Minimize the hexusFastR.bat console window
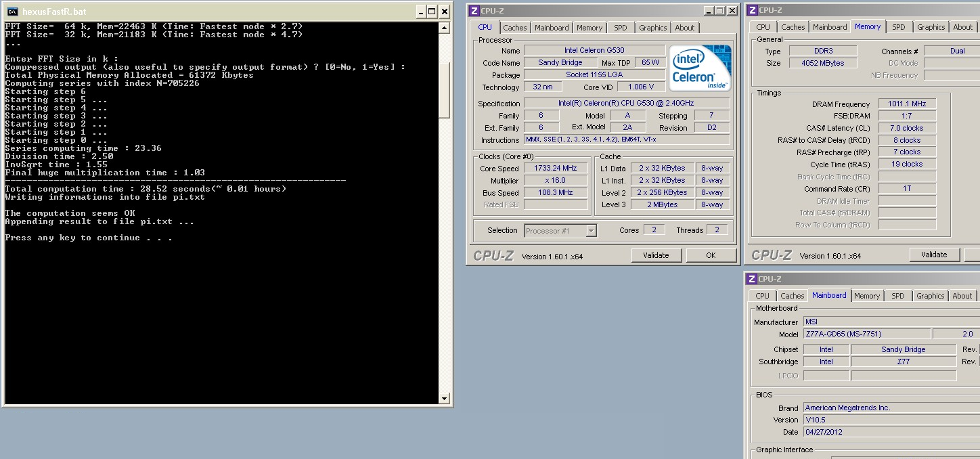 click(420, 12)
